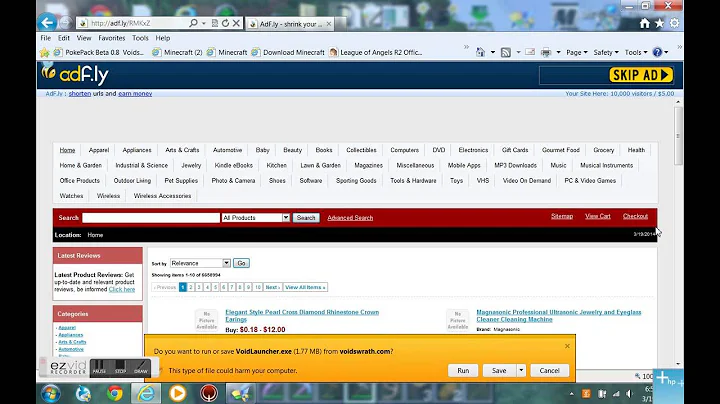Screen dimensions: 720x404
Task: Open the PokePack Beta 0.8 Voids favorite
Action: tap(99, 52)
